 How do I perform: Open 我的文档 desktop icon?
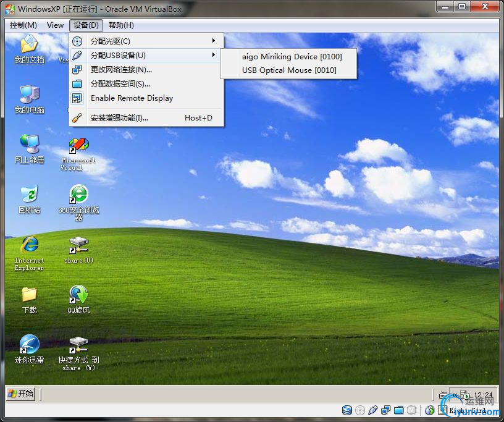[29, 49]
